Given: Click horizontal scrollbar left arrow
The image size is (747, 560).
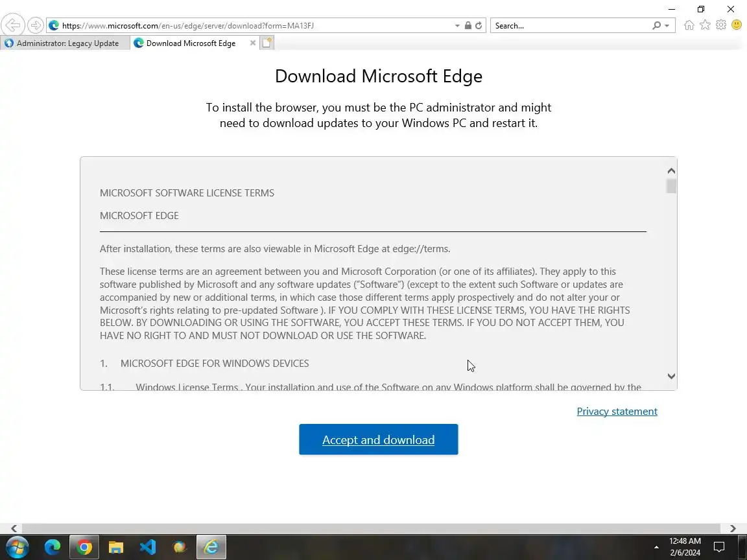Looking at the screenshot, I should pyautogui.click(x=14, y=528).
